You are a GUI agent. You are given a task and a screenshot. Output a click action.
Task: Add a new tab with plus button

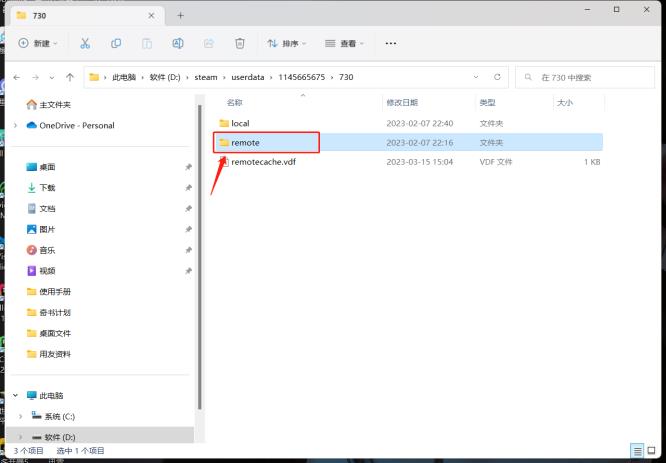tap(181, 15)
